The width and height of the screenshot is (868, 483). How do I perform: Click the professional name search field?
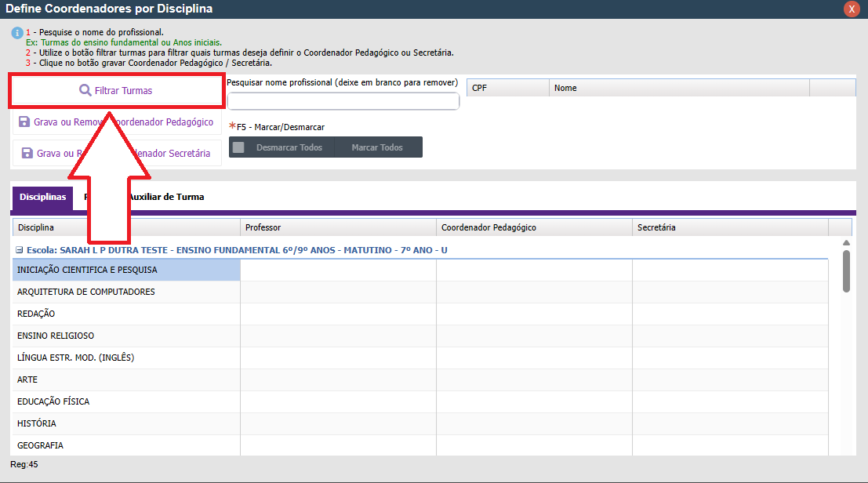pos(343,101)
